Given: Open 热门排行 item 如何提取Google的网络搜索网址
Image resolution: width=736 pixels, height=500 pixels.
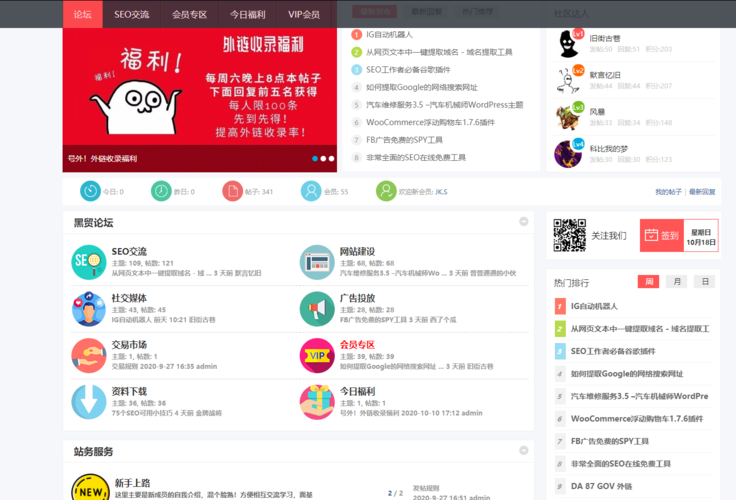Looking at the screenshot, I should 627,374.
